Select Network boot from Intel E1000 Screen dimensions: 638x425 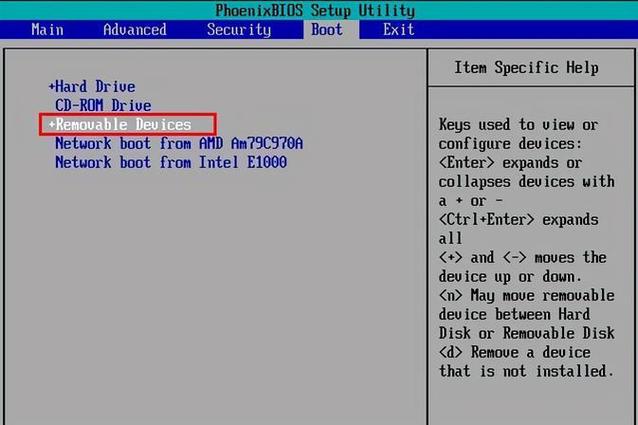tap(170, 162)
